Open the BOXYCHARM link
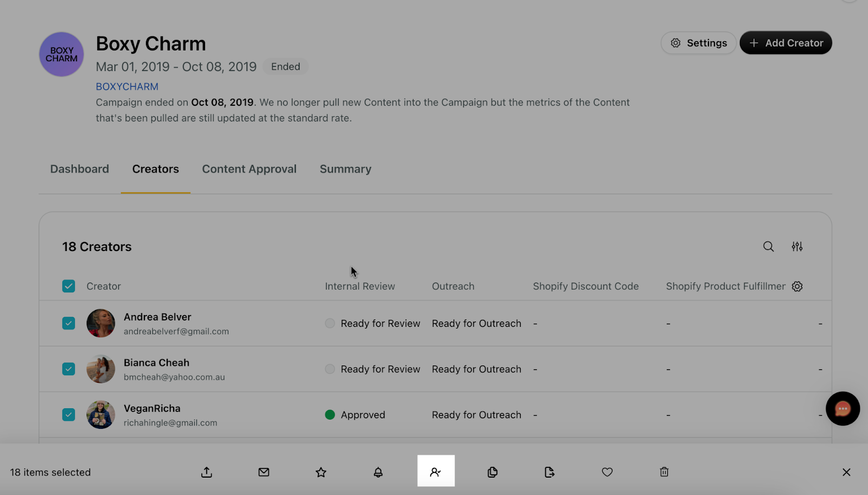Screen dimensions: 868x495 pyautogui.click(x=127, y=87)
